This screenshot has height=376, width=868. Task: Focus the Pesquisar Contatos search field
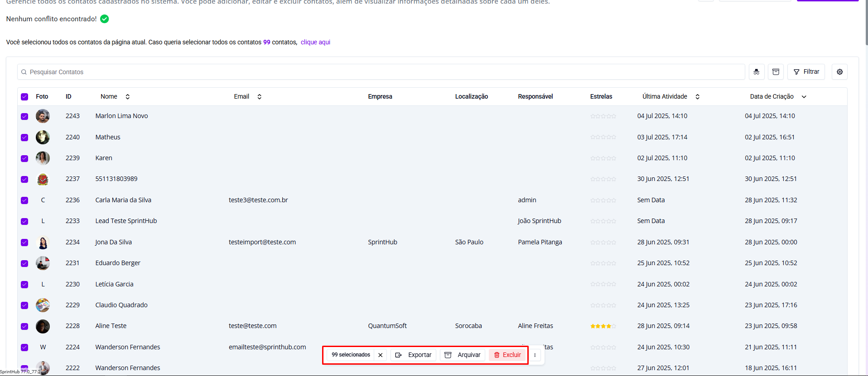click(381, 72)
